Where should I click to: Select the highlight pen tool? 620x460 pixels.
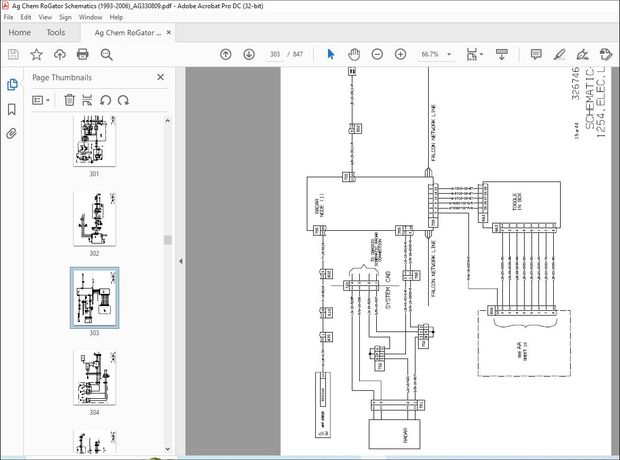click(x=560, y=54)
